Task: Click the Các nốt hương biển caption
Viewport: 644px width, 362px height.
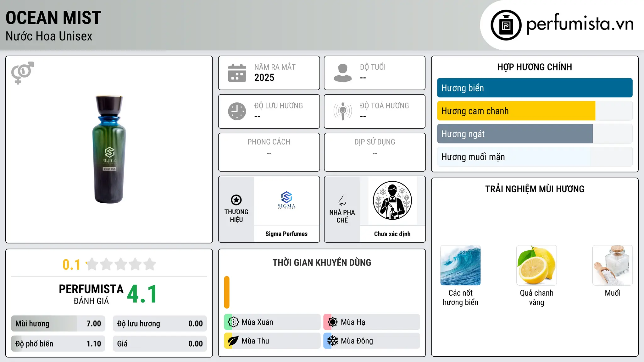Action: (460, 298)
